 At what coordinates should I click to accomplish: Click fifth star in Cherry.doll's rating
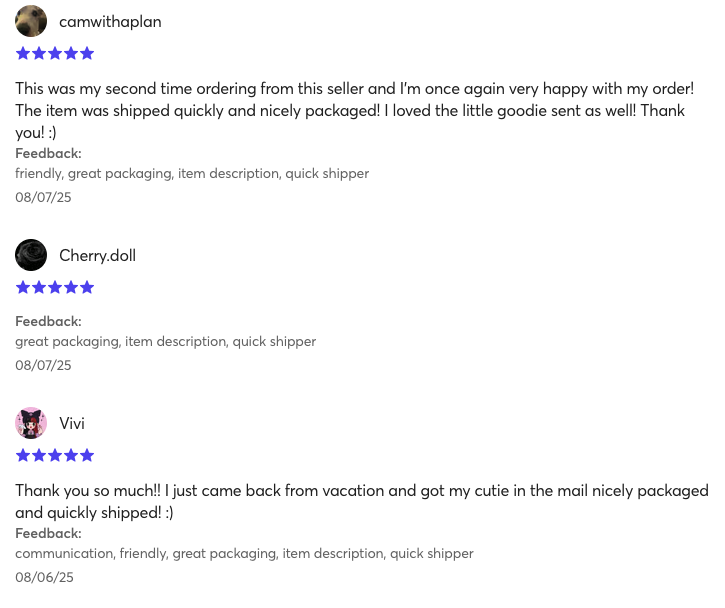click(86, 288)
